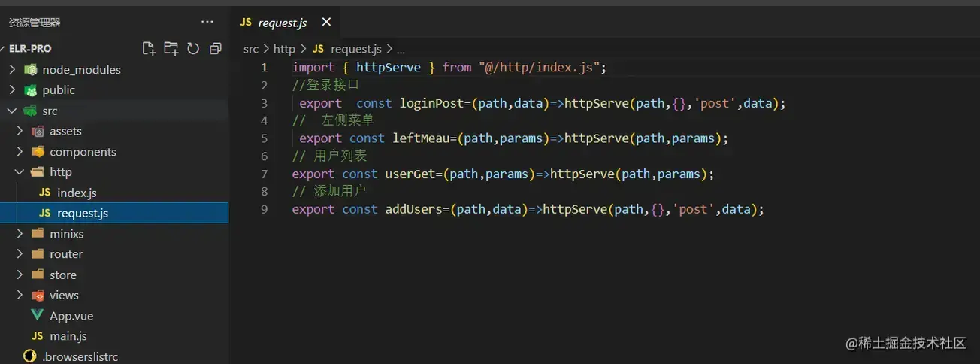This screenshot has height=364, width=980.
Task: Click the // 左侧菜单 comment line
Action: tap(333, 120)
